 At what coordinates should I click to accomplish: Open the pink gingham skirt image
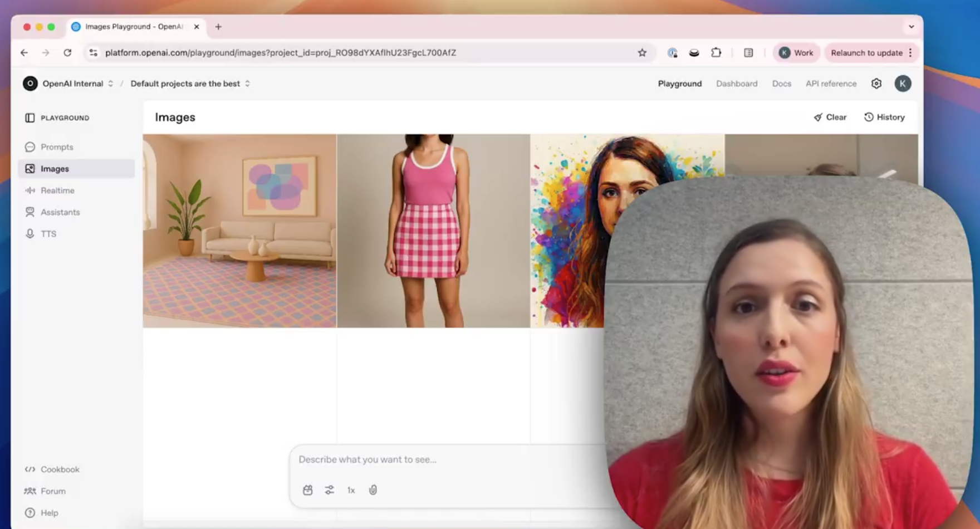point(433,231)
